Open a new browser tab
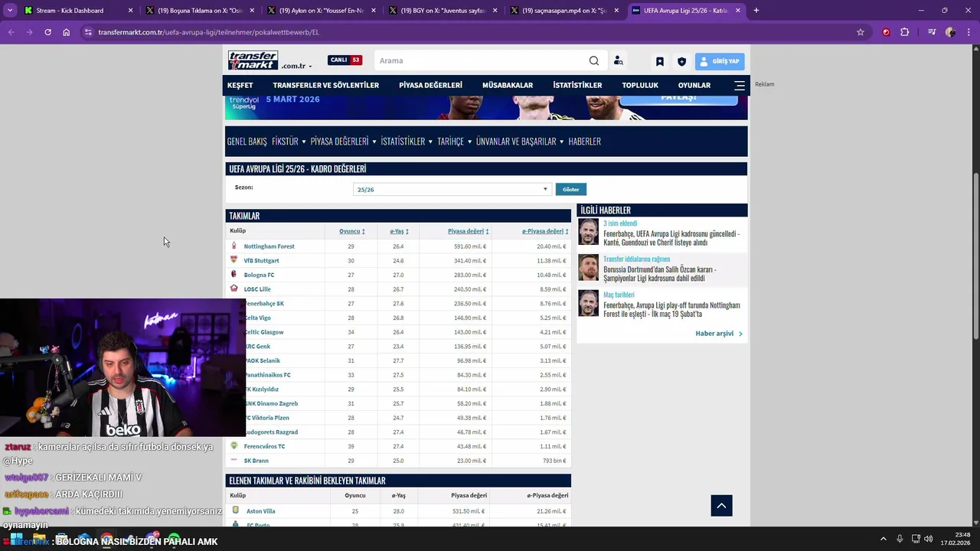The image size is (980, 551). 756,11
